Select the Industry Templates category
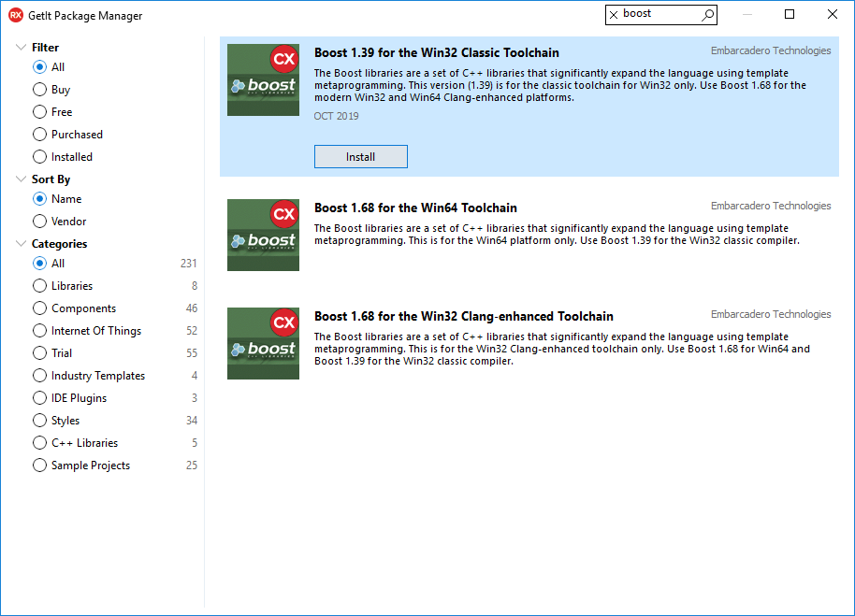This screenshot has width=855, height=616. [x=39, y=375]
